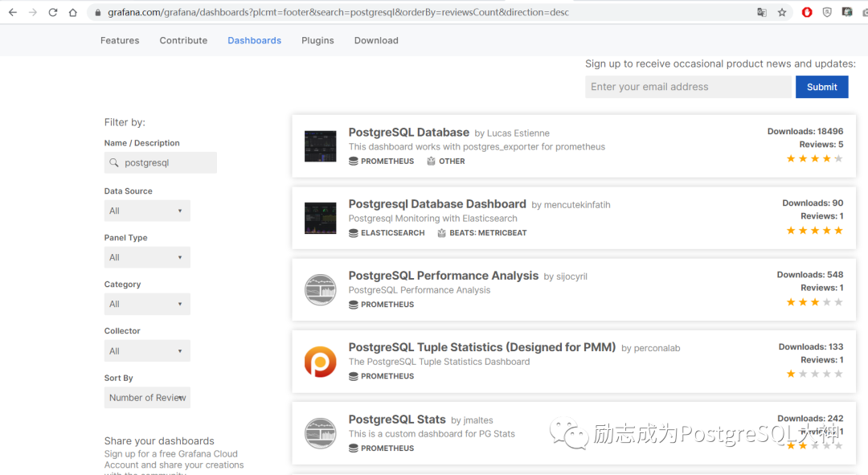This screenshot has height=475, width=868.
Task: Click the five-star rating of Postgresql Database Dashboard
Action: click(x=815, y=231)
